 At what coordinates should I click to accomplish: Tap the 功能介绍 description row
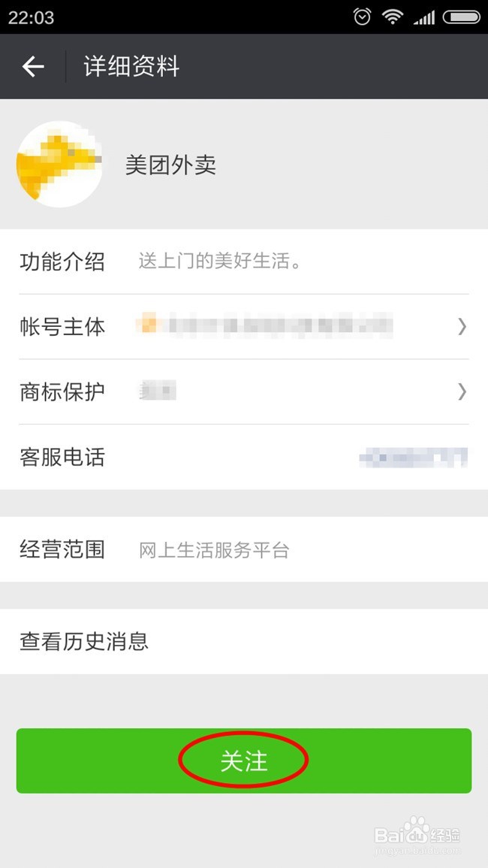point(244,262)
